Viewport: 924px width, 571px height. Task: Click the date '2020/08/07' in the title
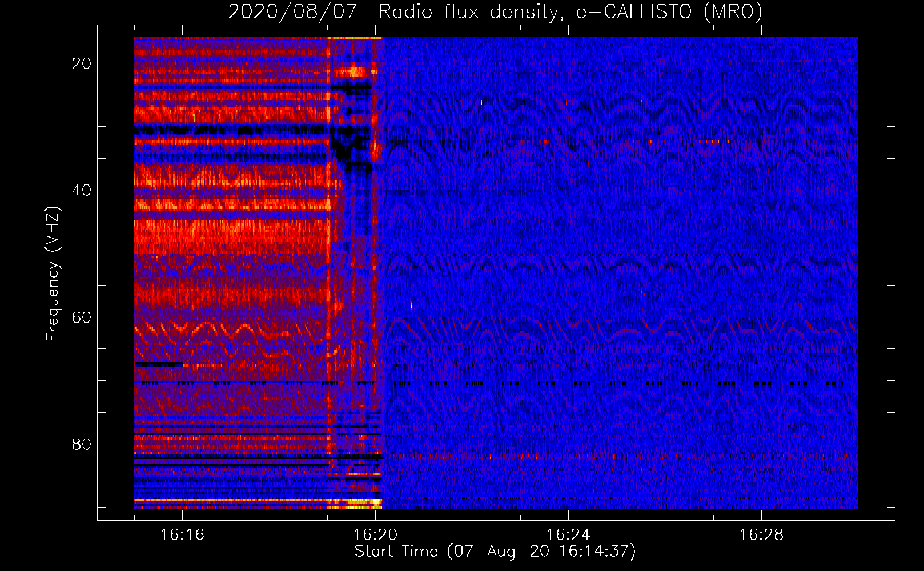293,11
